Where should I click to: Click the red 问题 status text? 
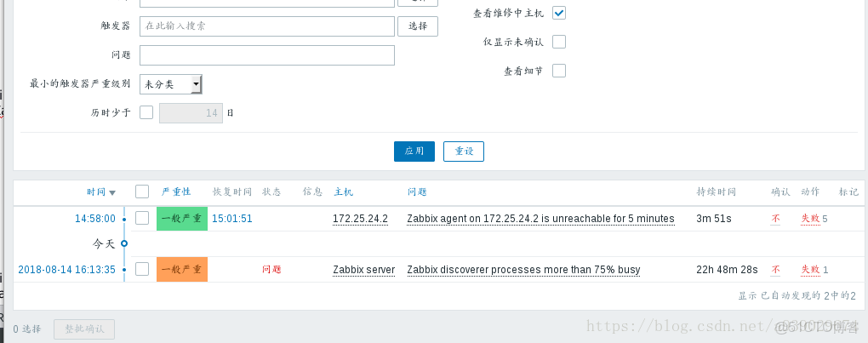pos(271,270)
